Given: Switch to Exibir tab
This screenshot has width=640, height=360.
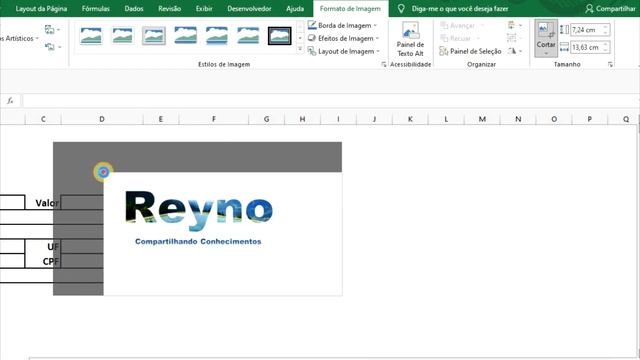Looking at the screenshot, I should click(204, 9).
